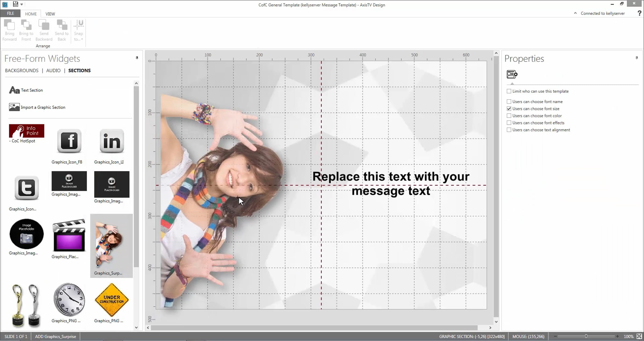
Task: Click the save icon in title bar
Action: coord(15,4)
